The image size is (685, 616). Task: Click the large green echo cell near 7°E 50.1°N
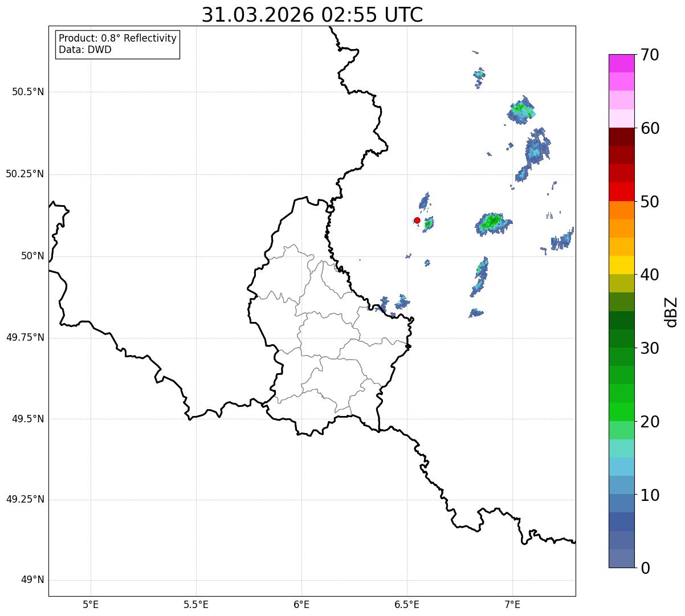pyautogui.click(x=492, y=222)
